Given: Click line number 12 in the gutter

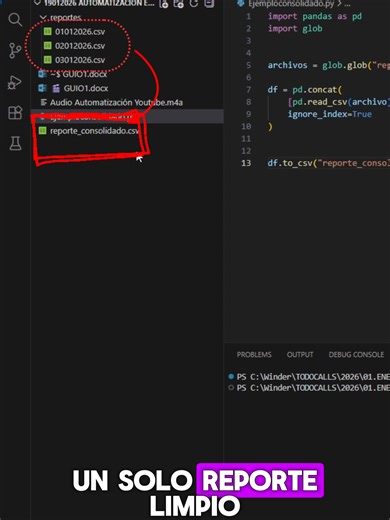Looking at the screenshot, I should pyautogui.click(x=246, y=151).
